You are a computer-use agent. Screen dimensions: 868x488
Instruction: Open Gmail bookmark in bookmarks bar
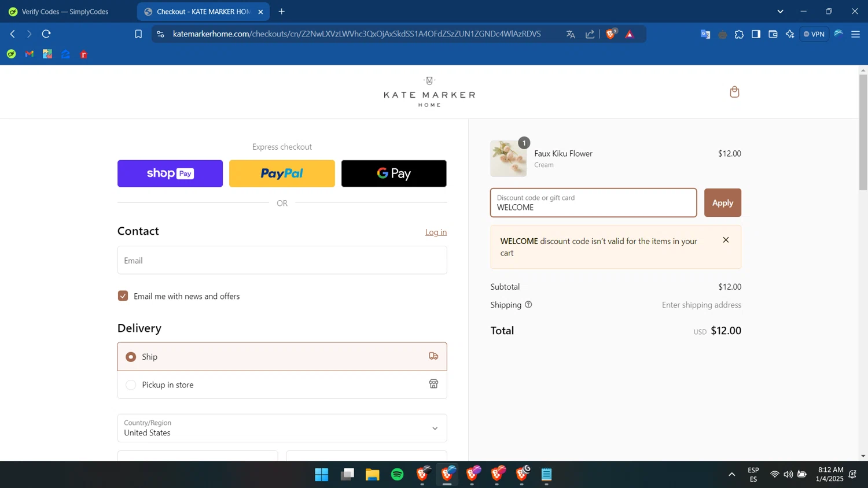30,54
